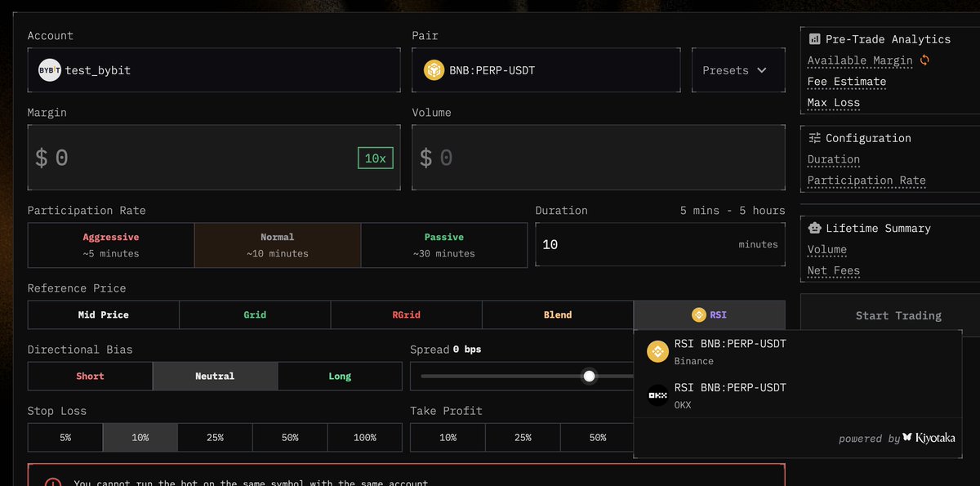
Task: Switch reference price to RGrid
Action: pos(407,314)
